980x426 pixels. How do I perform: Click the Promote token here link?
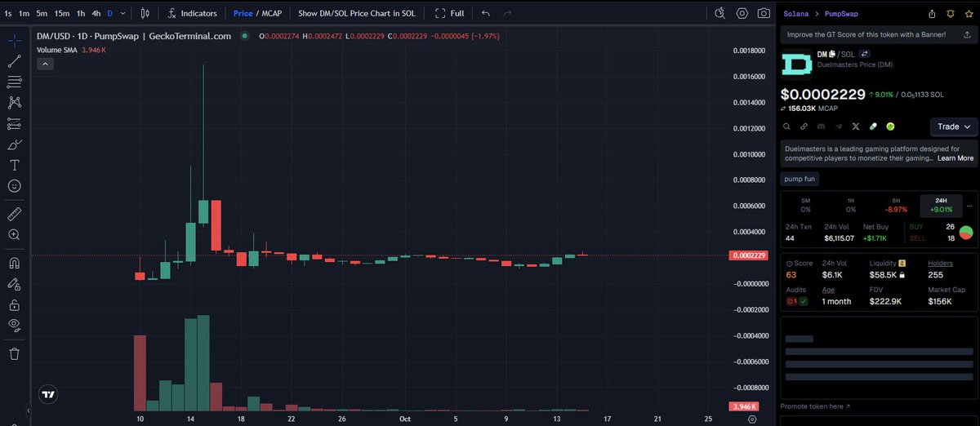[815, 406]
